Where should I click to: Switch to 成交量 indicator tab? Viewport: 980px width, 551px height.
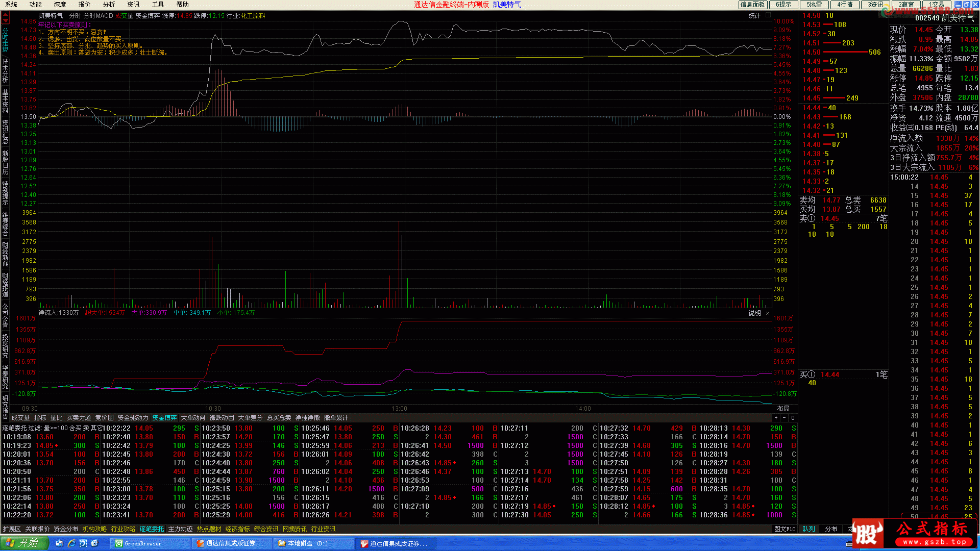pyautogui.click(x=21, y=418)
